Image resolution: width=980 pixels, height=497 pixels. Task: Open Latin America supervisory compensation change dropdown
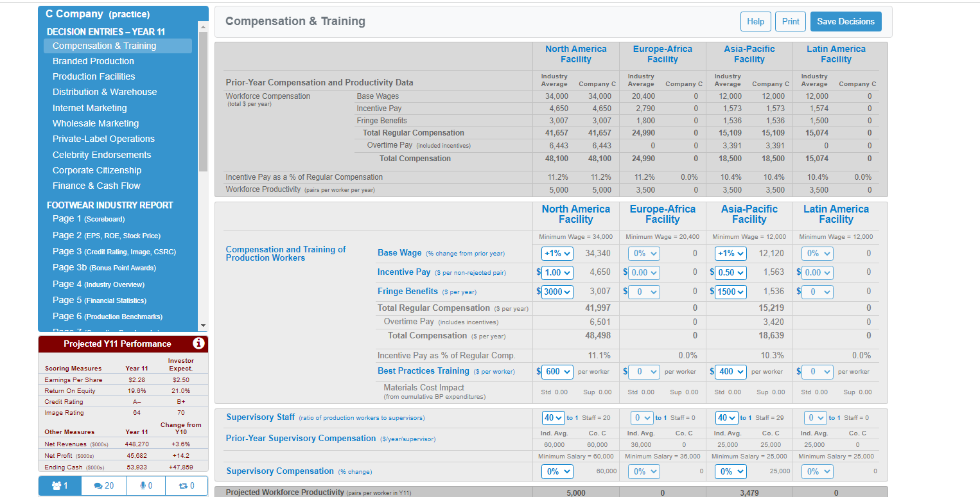click(x=818, y=471)
